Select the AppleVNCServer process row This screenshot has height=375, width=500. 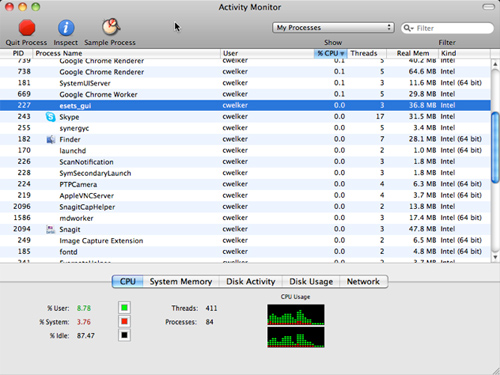pos(245,195)
